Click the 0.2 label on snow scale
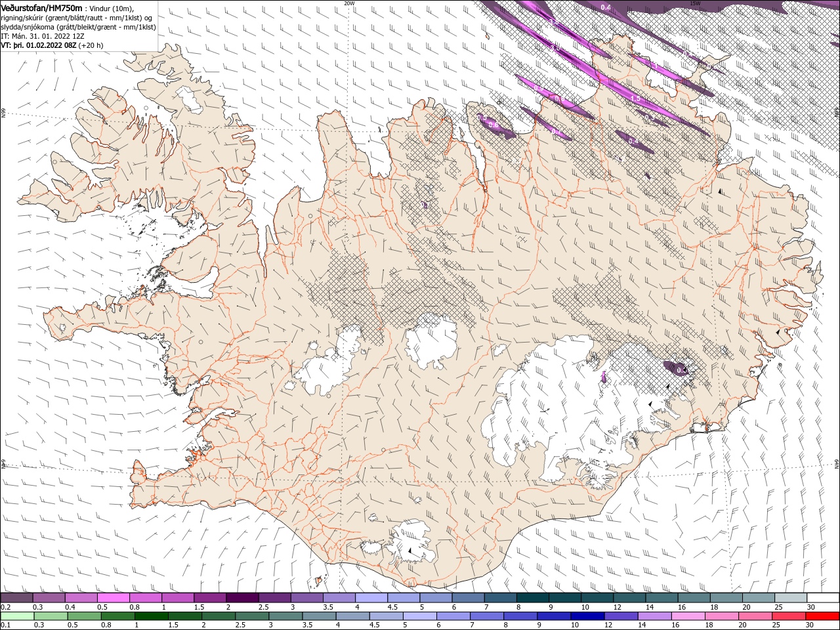This screenshot has height=630, width=840. [x=5, y=607]
